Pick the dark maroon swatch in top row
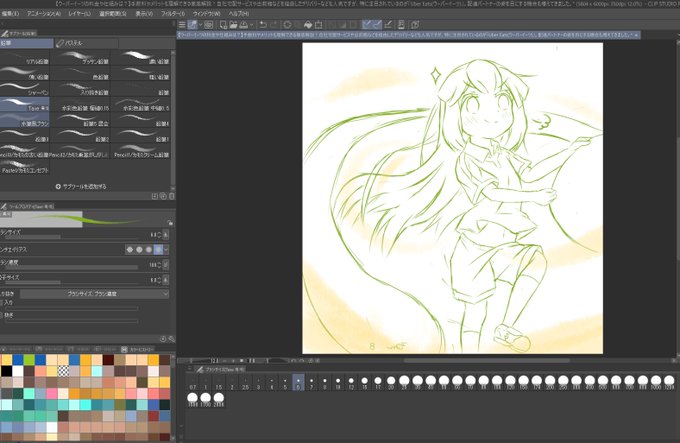 108,360
